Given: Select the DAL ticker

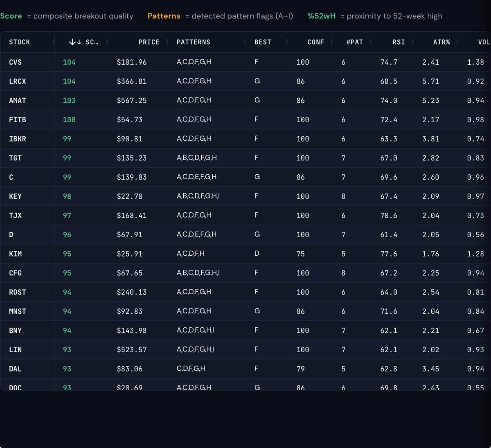Looking at the screenshot, I should point(16,369).
